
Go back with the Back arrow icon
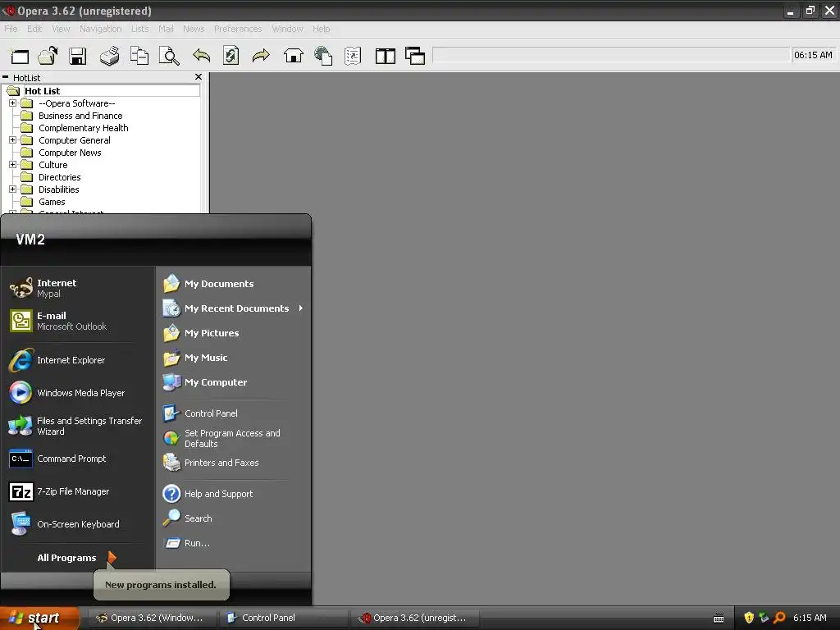[202, 55]
